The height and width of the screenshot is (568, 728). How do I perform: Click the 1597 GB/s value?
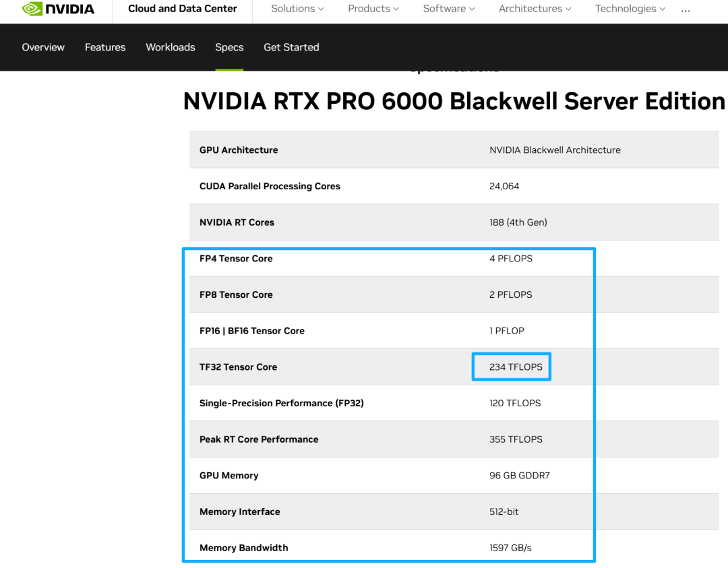pyautogui.click(x=510, y=548)
